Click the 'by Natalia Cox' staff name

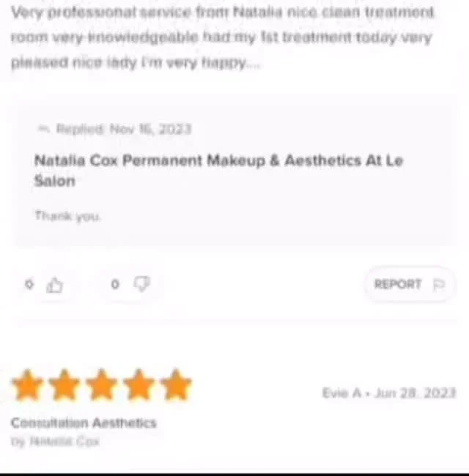(x=55, y=442)
